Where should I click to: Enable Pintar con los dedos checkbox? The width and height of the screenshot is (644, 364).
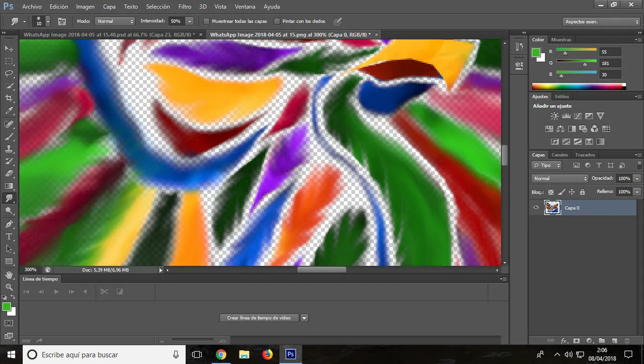click(277, 22)
